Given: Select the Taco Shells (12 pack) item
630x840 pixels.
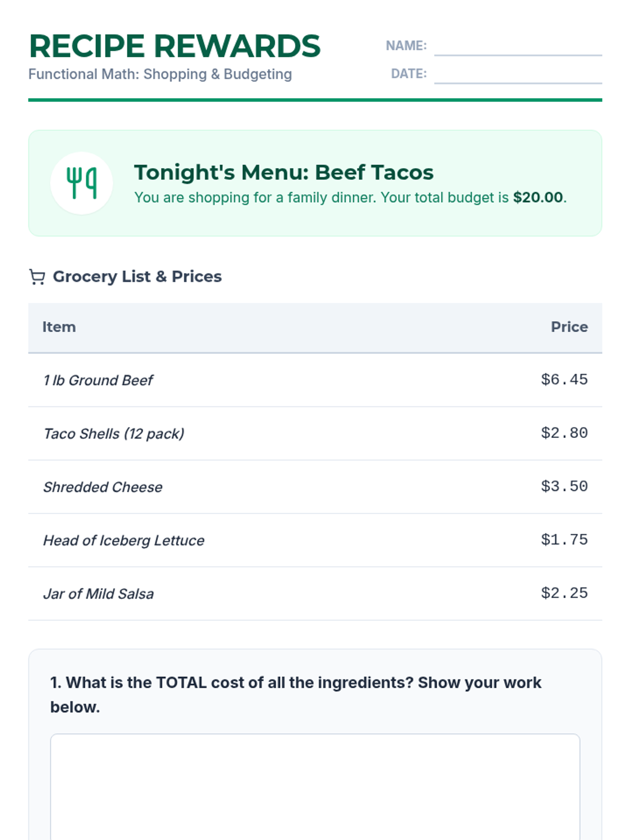Looking at the screenshot, I should [114, 434].
